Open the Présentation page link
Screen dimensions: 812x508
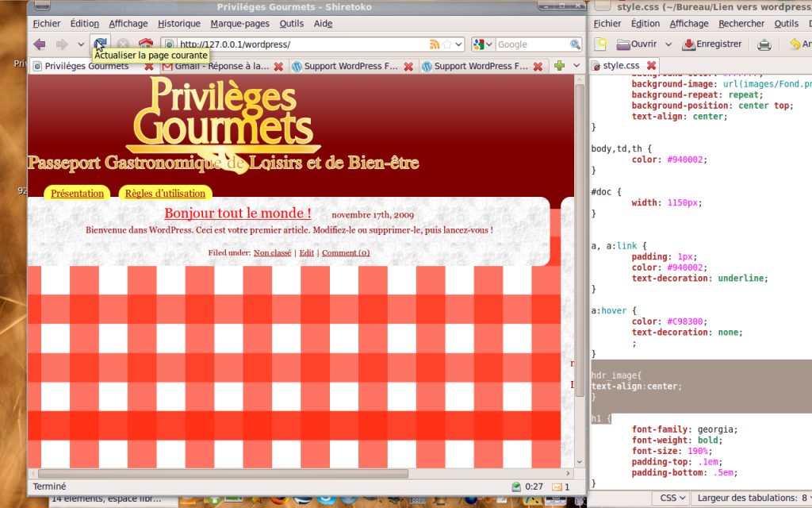coord(77,193)
